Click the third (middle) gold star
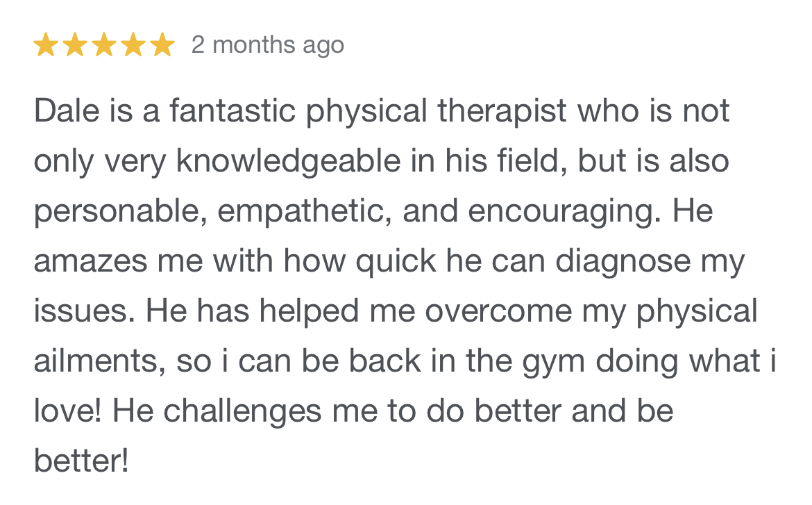This screenshot has width=812, height=505. (x=104, y=46)
